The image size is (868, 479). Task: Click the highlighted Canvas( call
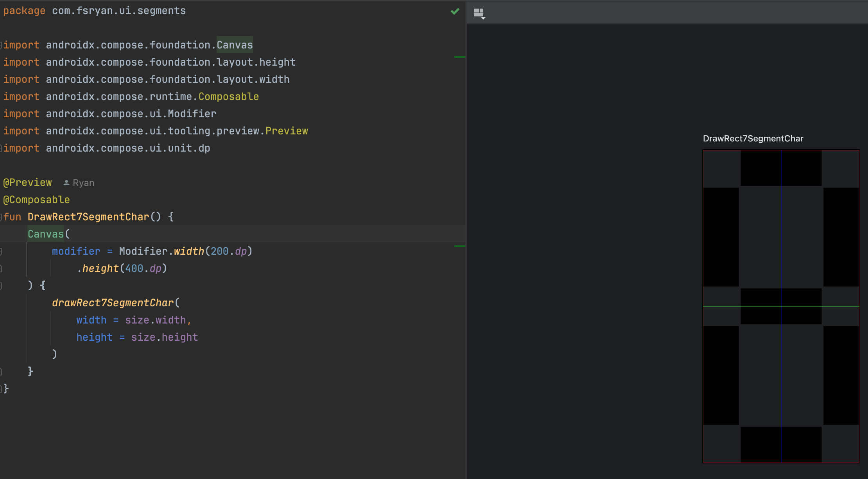48,234
